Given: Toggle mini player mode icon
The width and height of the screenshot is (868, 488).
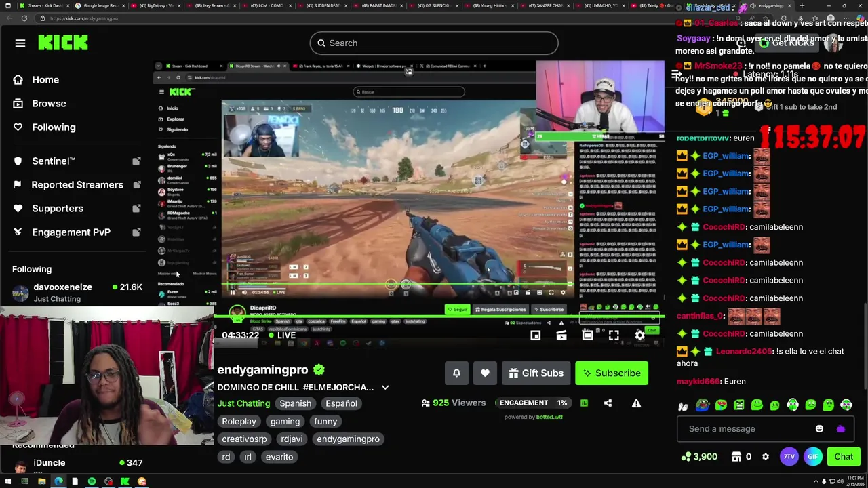Looking at the screenshot, I should [535, 335].
